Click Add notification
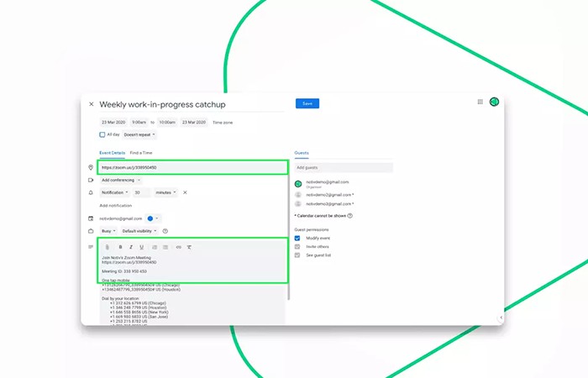Viewport: 588px width, 378px height. coord(116,206)
